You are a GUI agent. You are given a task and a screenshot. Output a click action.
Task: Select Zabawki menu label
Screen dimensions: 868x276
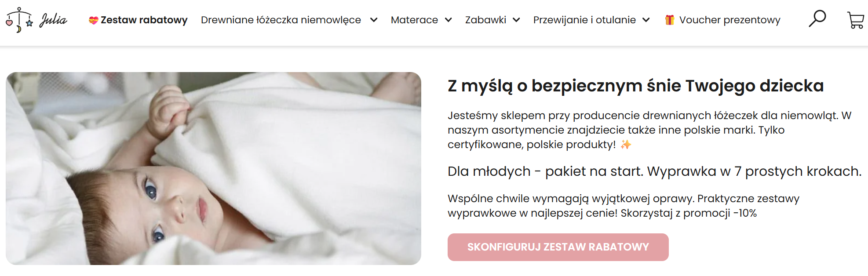tap(485, 20)
